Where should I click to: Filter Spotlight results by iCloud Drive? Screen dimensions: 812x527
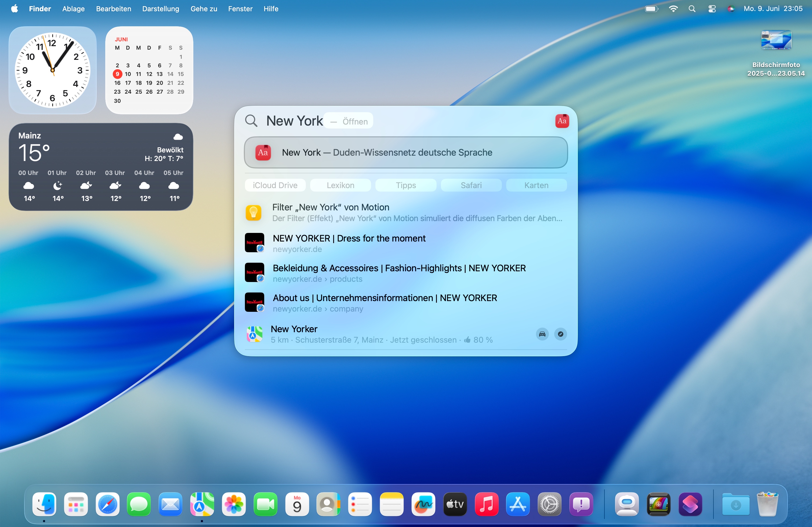tap(275, 185)
